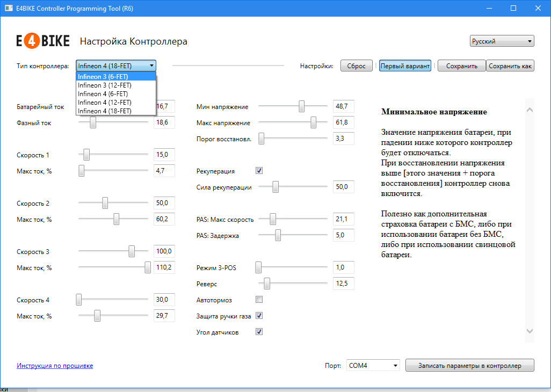This screenshot has height=392, width=551.
Task: Click the PAS: Задержка slider thumb
Action: 278,235
